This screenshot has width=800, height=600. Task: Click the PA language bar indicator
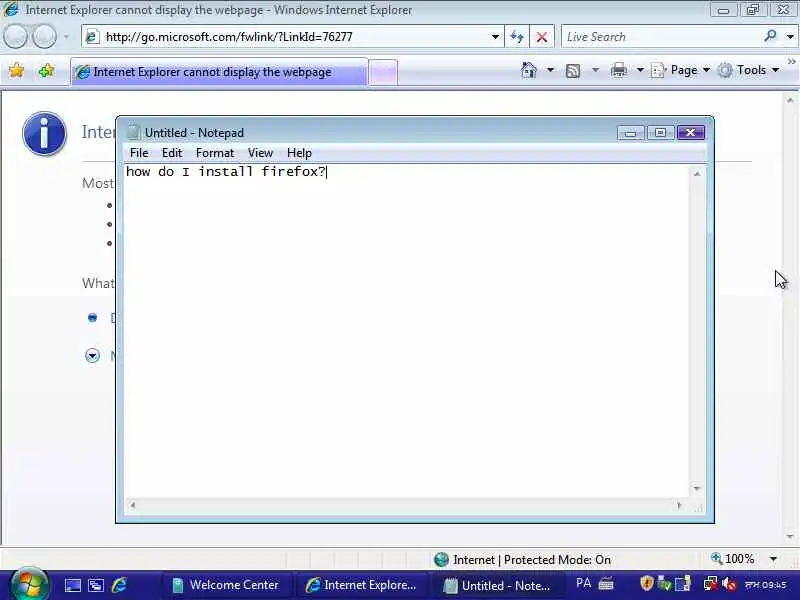[x=583, y=583]
